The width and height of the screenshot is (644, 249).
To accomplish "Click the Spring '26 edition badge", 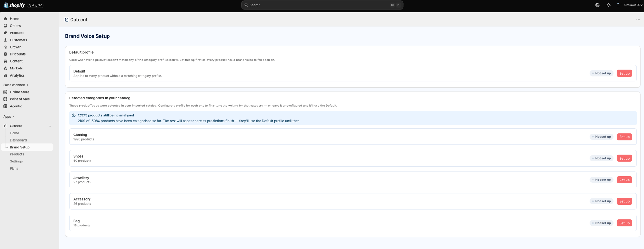I will tap(35, 5).
